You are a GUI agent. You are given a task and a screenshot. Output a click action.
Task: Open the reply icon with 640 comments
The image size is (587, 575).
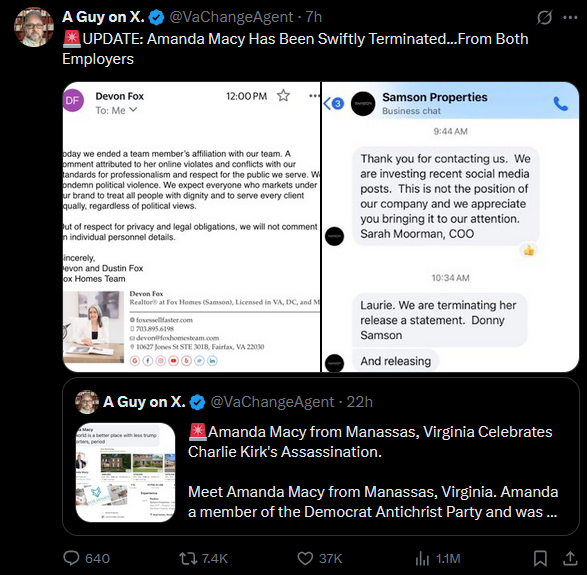coord(71,558)
